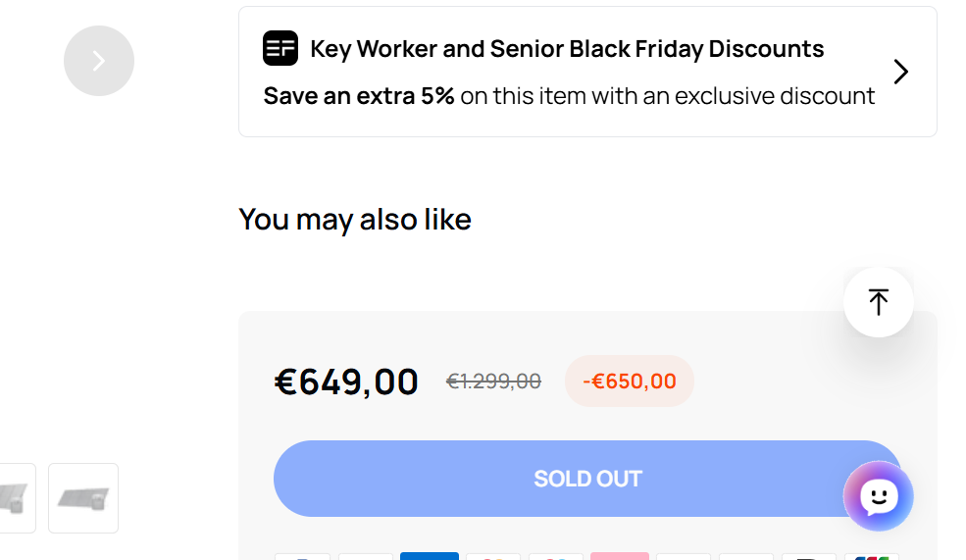Click the crossed-out €1.299,00 price
Screen dimensions: 966x560
coord(493,382)
